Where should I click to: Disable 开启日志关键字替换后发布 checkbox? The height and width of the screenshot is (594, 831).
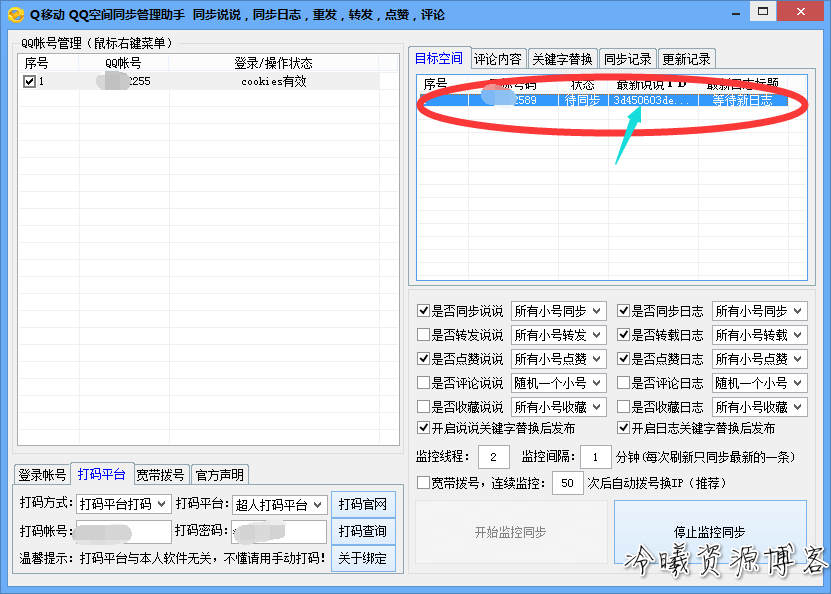(623, 428)
